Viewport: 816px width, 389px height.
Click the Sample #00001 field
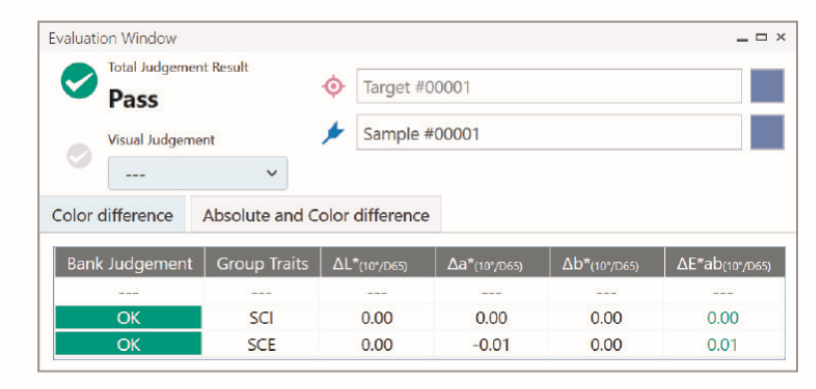coord(549,133)
